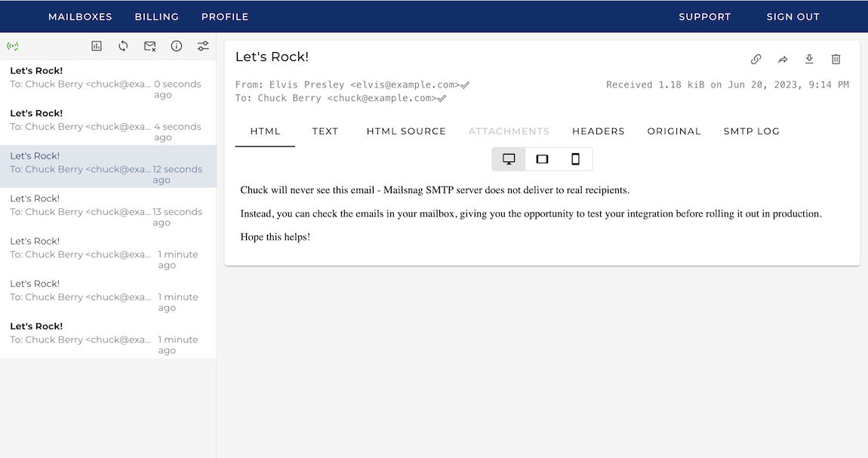
Task: Refresh the message list
Action: (x=123, y=47)
